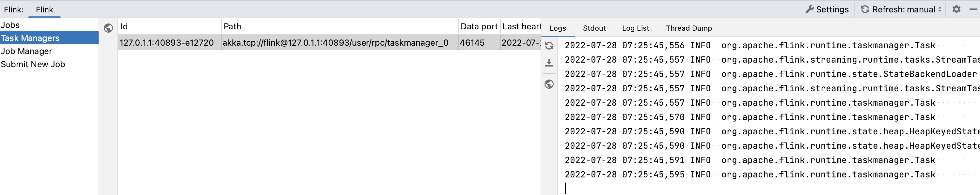Open Jobs in the sidebar
Image resolution: width=980 pixels, height=195 pixels.
pos(10,25)
